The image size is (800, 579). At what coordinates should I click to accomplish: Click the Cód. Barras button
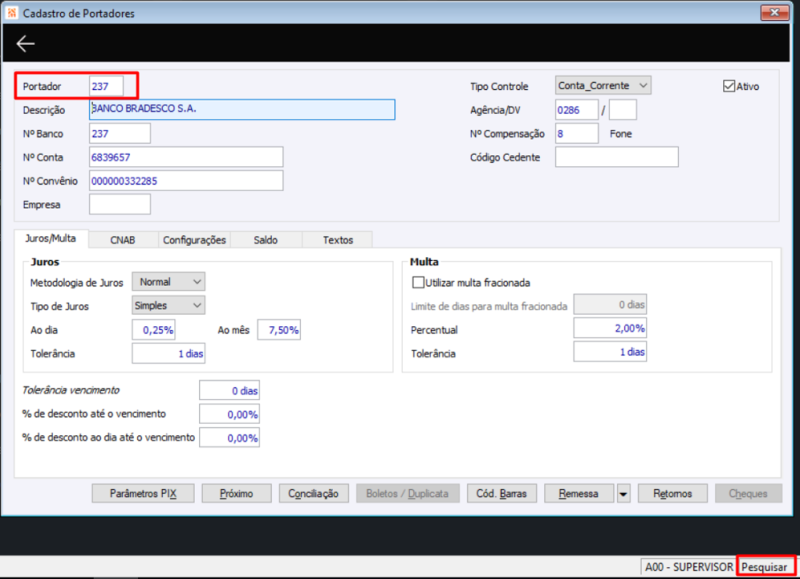502,493
